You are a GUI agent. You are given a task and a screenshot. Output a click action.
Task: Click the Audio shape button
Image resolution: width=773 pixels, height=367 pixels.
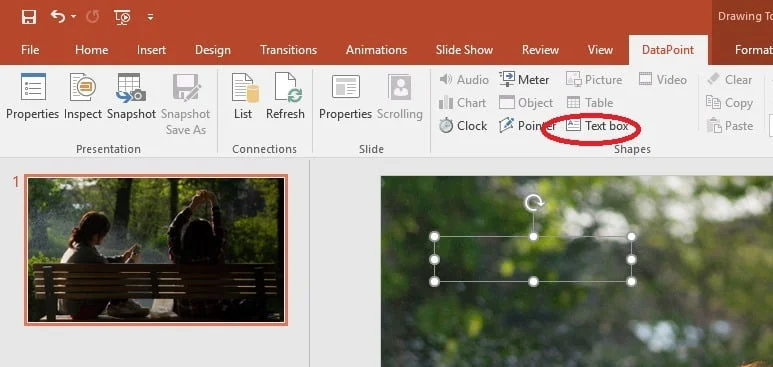click(463, 79)
